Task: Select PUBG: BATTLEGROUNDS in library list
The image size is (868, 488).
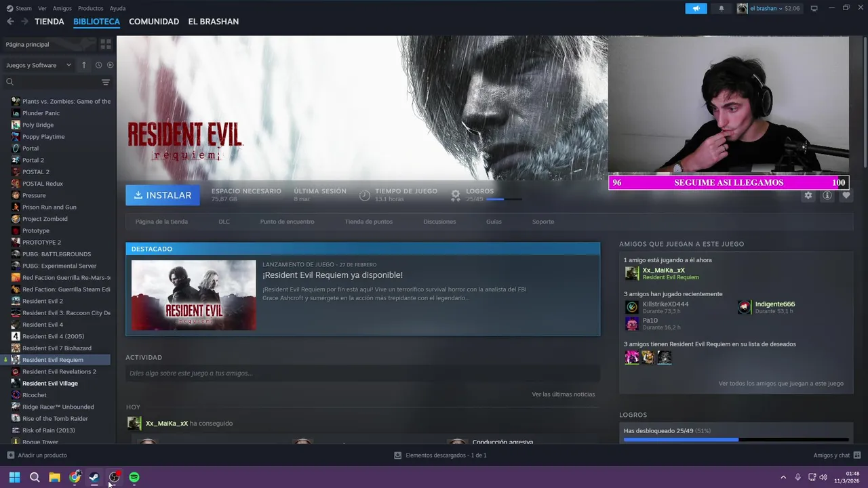Action: tap(56, 254)
